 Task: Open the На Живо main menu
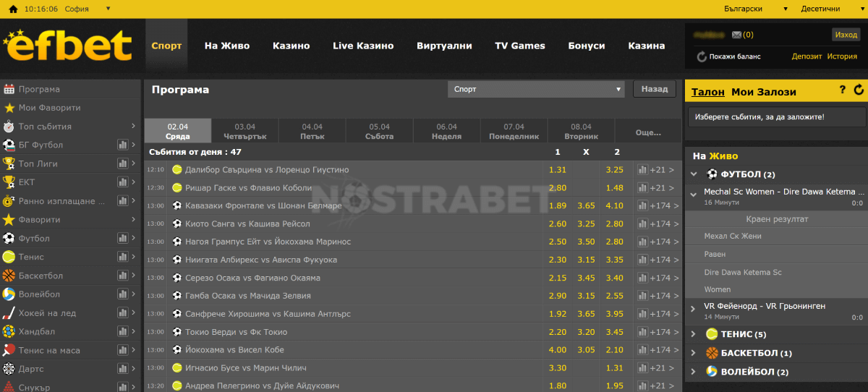[x=227, y=46]
